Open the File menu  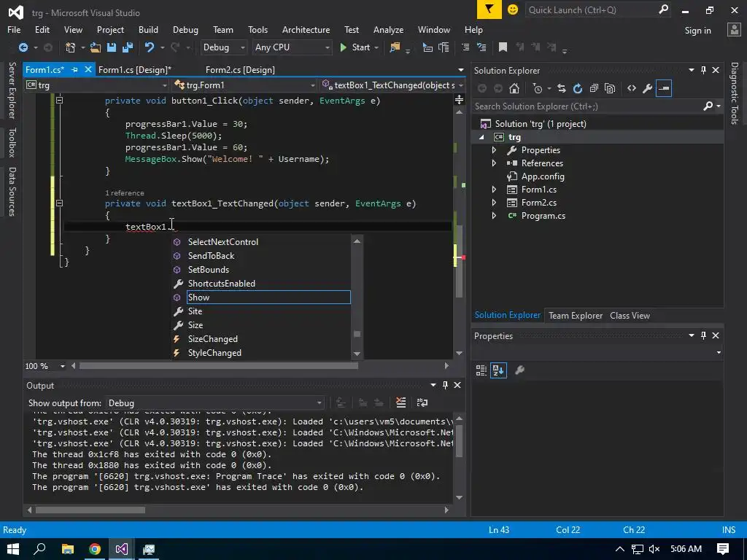14,29
